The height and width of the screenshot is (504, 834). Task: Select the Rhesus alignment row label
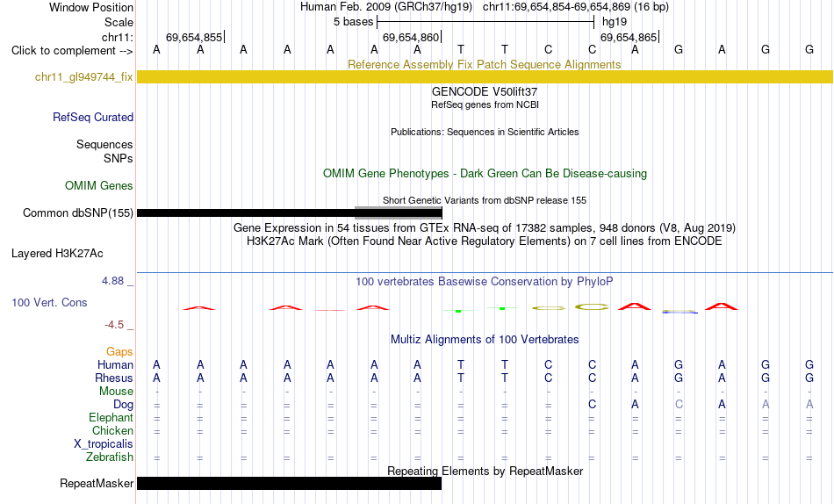tap(114, 378)
